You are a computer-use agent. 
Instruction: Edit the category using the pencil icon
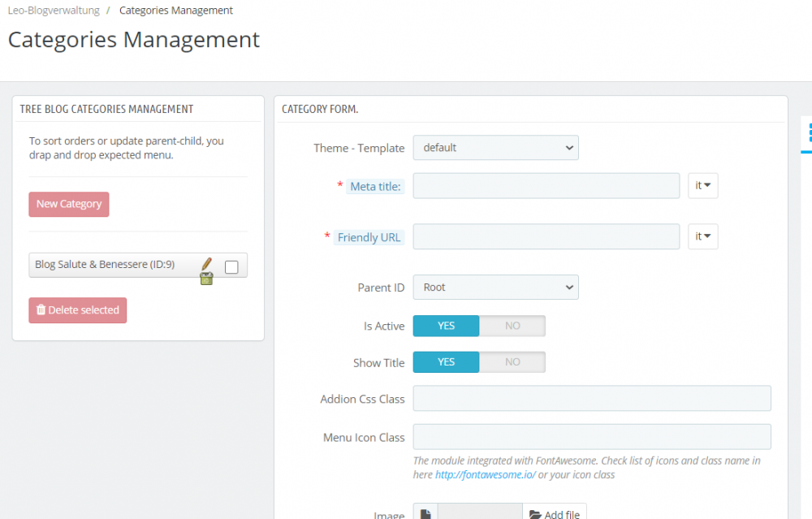pos(205,264)
